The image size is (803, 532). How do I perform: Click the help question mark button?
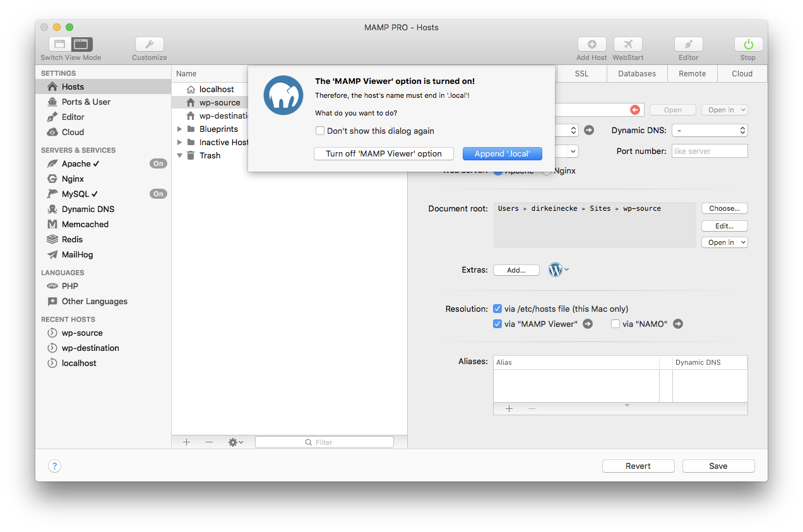54,466
